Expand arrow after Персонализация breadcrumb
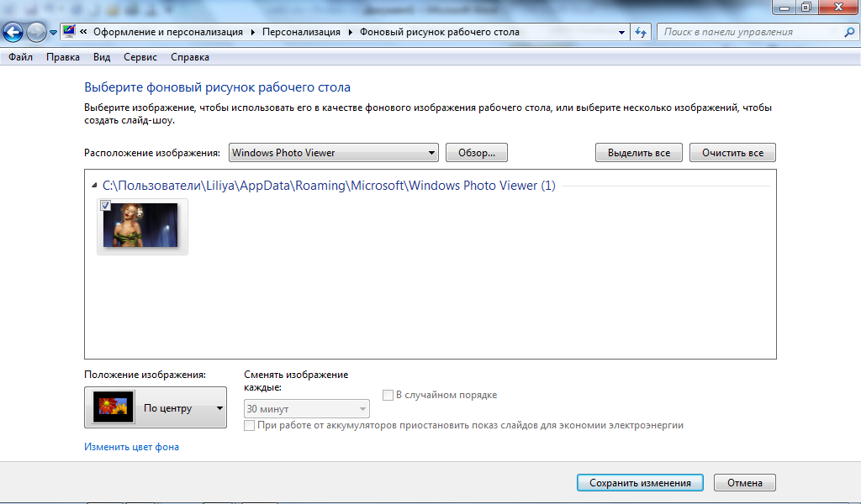The image size is (861, 504). (x=351, y=33)
